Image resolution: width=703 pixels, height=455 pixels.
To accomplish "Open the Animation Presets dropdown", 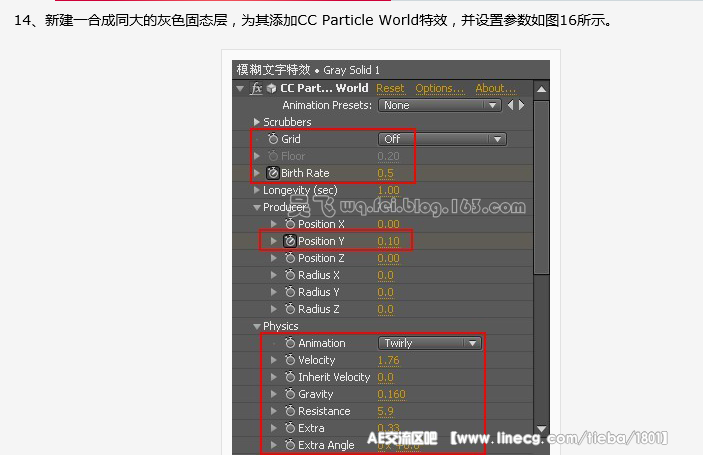I will tap(440, 105).
